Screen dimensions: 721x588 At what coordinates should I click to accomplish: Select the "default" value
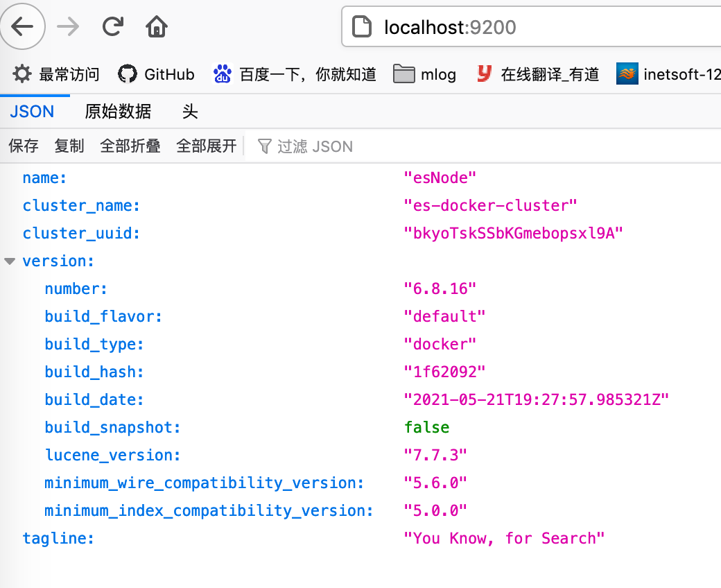[x=444, y=316]
